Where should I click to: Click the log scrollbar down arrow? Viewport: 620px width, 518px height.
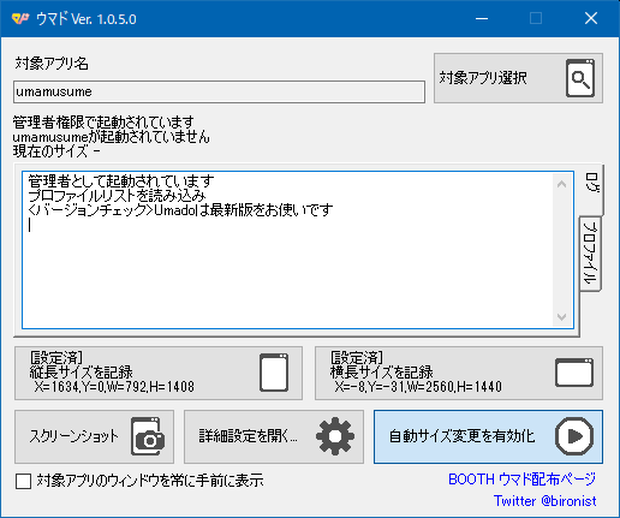(561, 317)
